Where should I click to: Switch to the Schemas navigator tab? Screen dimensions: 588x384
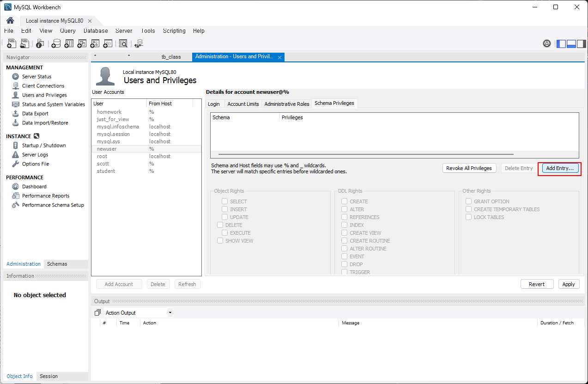coord(57,264)
